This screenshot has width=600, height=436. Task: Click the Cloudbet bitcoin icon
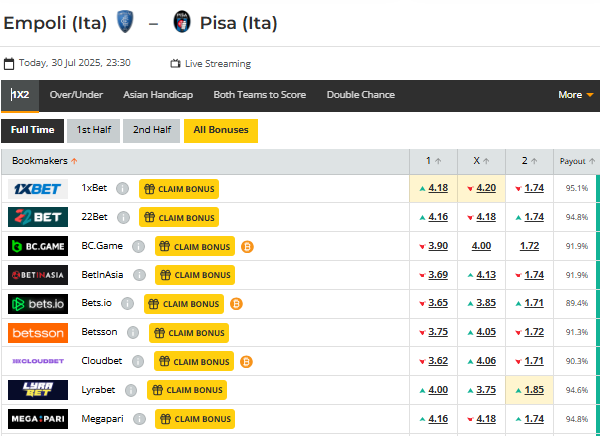(246, 361)
